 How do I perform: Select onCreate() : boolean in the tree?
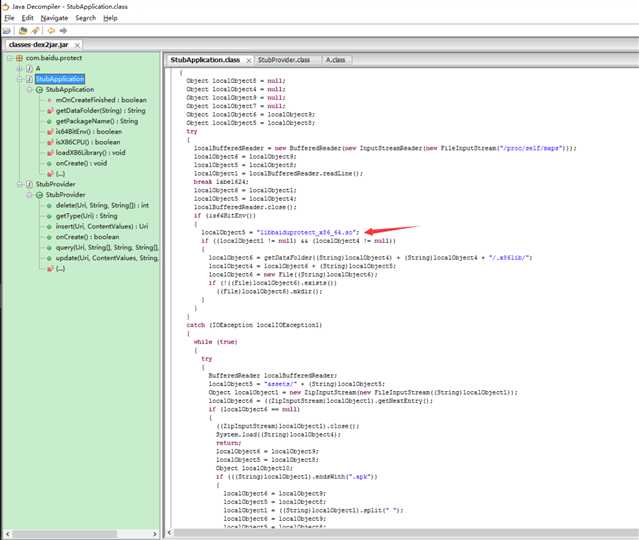point(87,237)
